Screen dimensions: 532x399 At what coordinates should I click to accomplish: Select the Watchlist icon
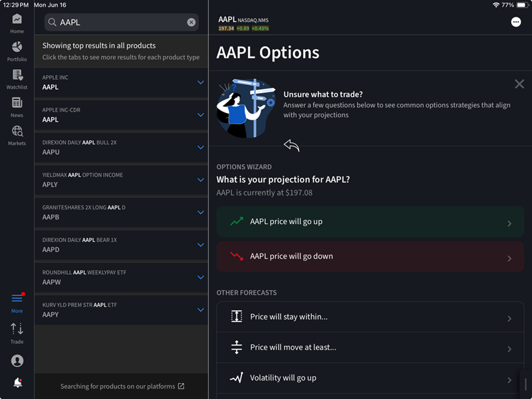[x=17, y=80]
